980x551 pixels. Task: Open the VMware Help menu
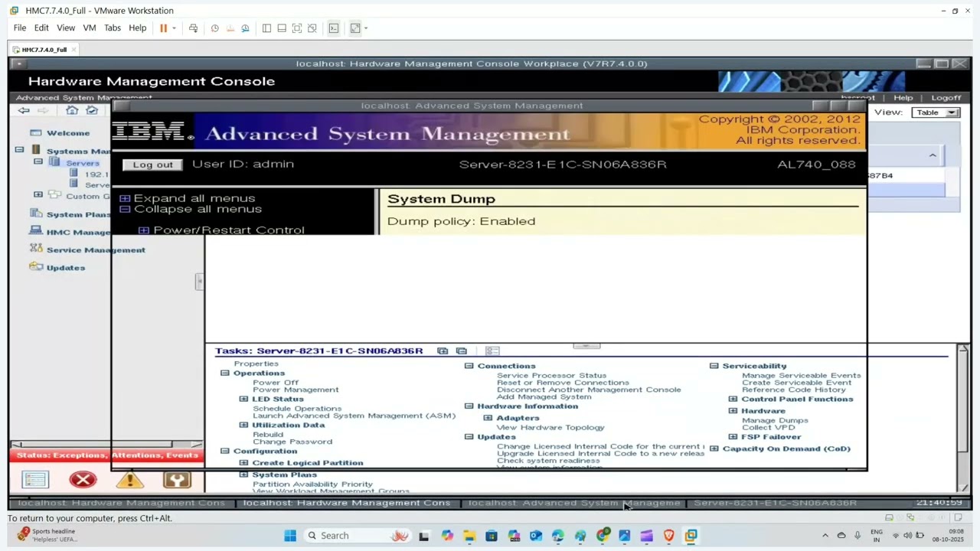tap(138, 28)
